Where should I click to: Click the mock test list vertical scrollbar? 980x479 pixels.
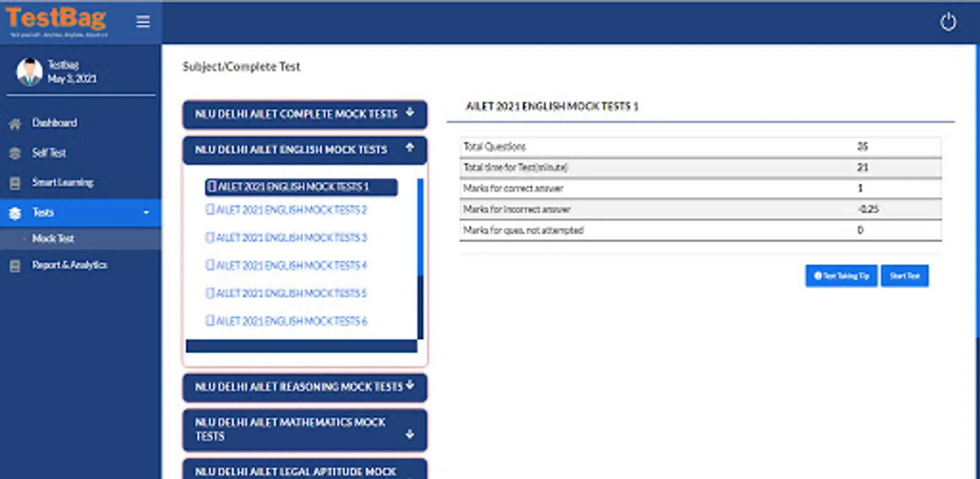click(420, 259)
